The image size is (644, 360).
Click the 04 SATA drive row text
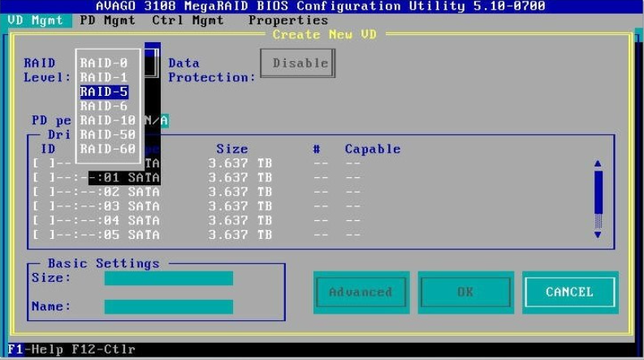[x=132, y=221]
